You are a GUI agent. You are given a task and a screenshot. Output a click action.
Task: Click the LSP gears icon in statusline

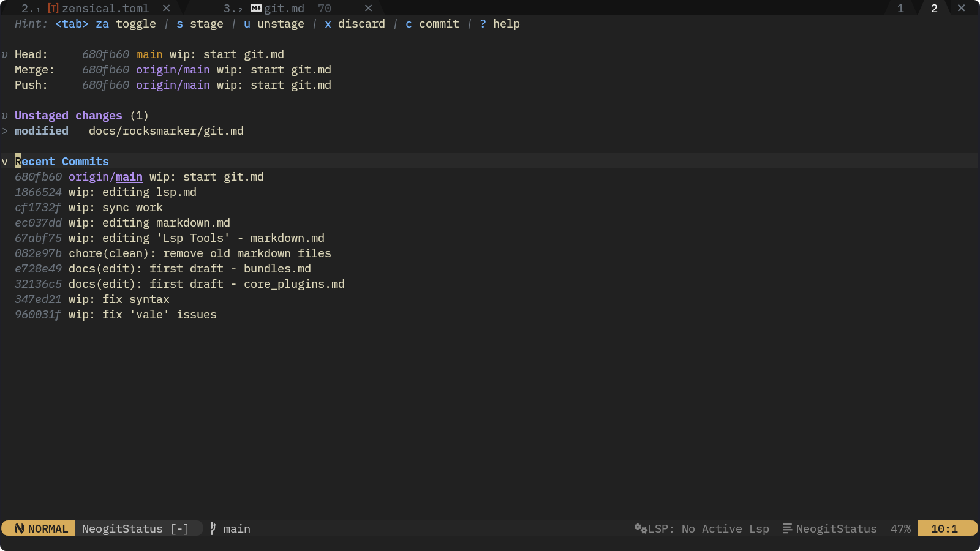[x=641, y=528]
